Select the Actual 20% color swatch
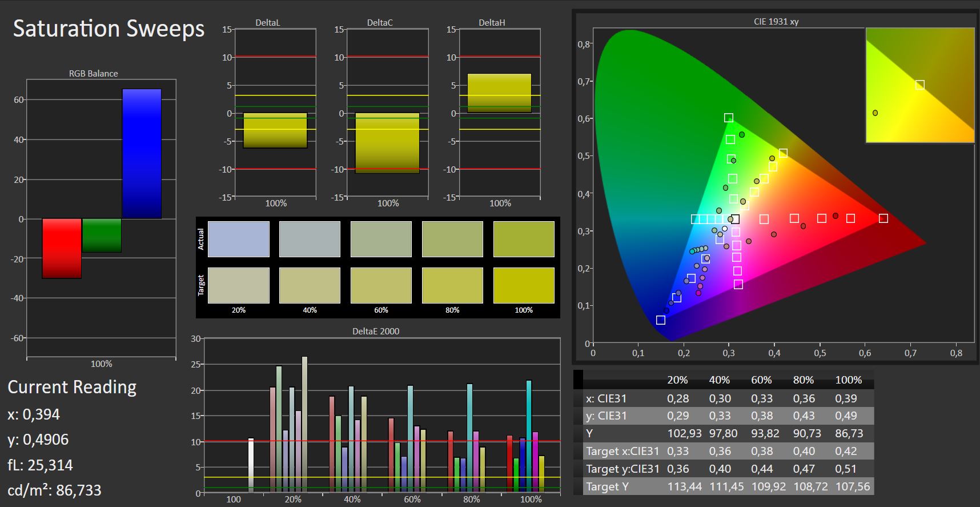 pyautogui.click(x=239, y=239)
